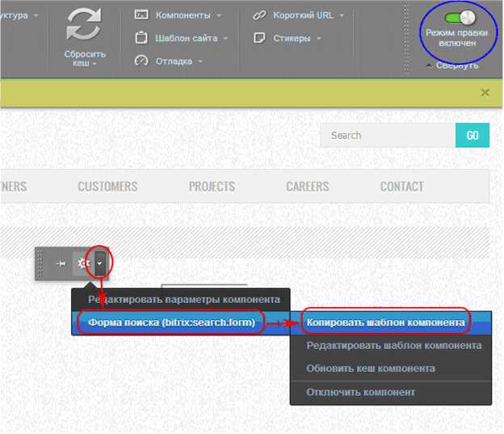Choose Редактировать шаблон компонента
The width and height of the screenshot is (504, 434).
coord(391,346)
